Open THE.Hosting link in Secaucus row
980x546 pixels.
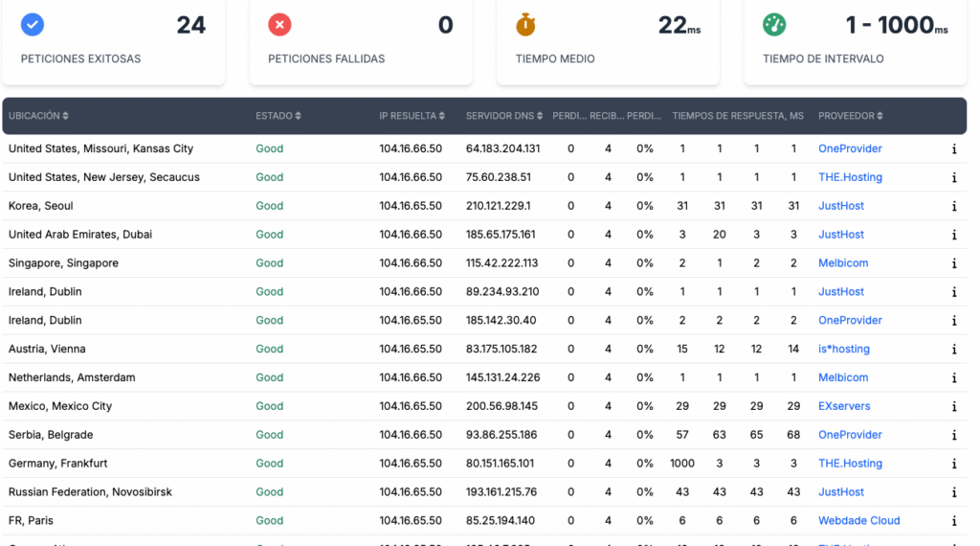850,177
